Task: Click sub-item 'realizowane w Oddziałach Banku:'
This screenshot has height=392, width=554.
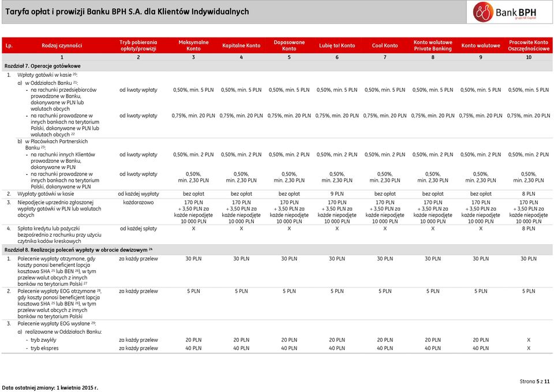Action: coord(63,332)
